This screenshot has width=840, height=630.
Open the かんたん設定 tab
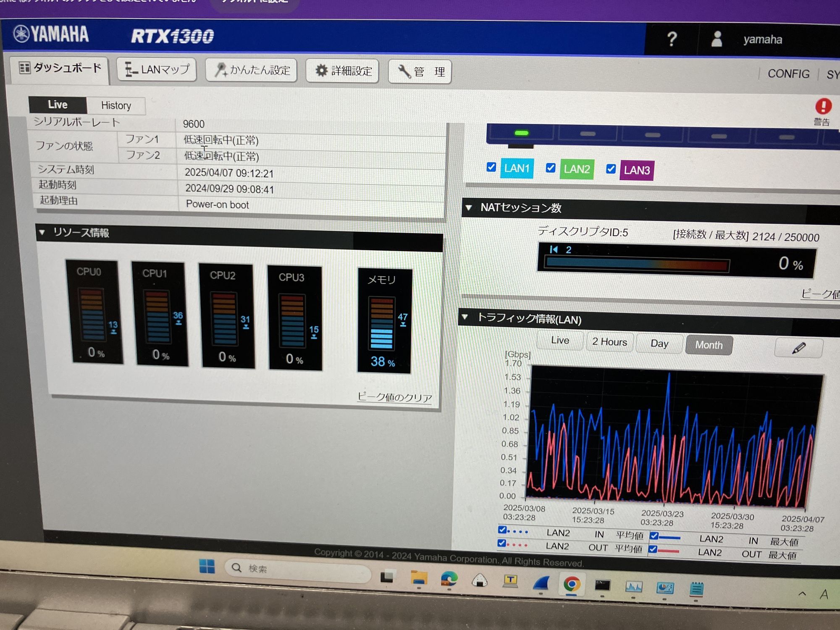tap(252, 70)
